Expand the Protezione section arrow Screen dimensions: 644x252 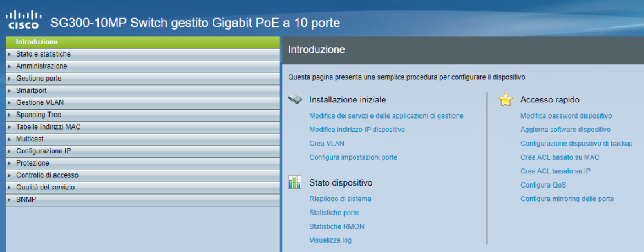[9, 163]
